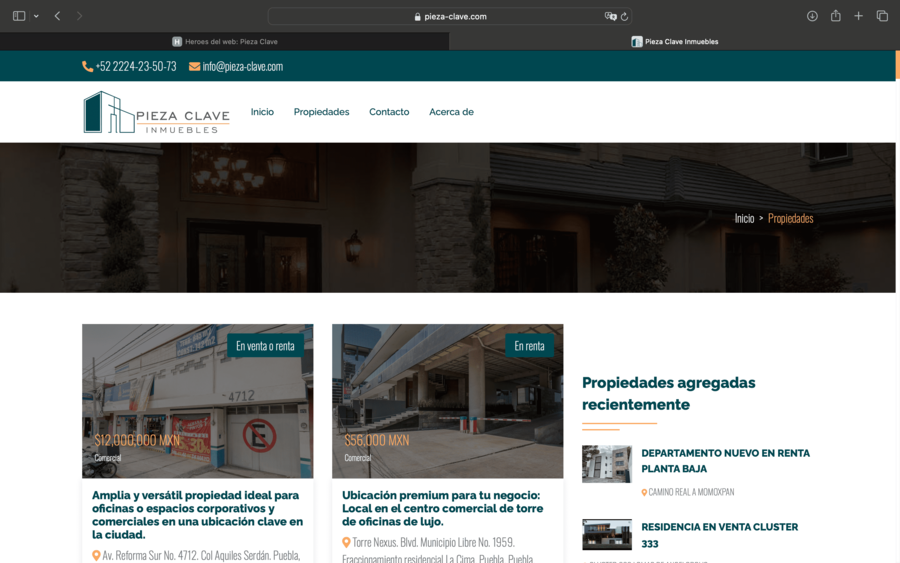This screenshot has width=900, height=563.
Task: Open the Ubicación premium para tu negocio title
Action: (x=443, y=508)
